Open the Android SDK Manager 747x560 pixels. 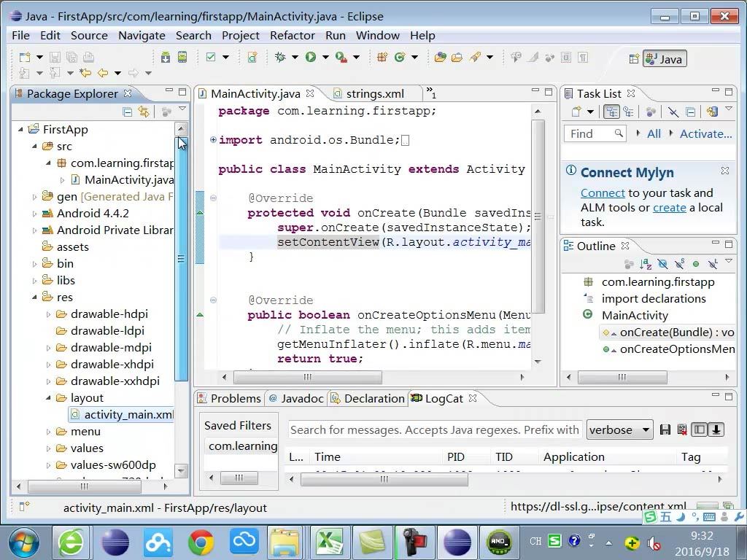click(166, 58)
